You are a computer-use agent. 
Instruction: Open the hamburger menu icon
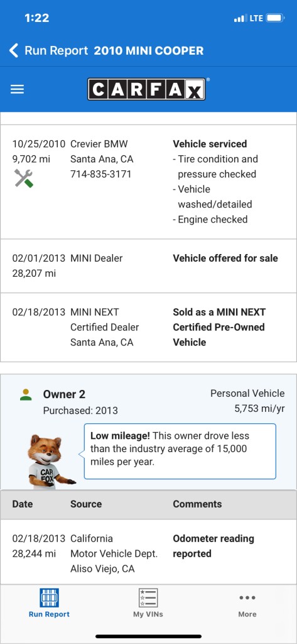[17, 89]
